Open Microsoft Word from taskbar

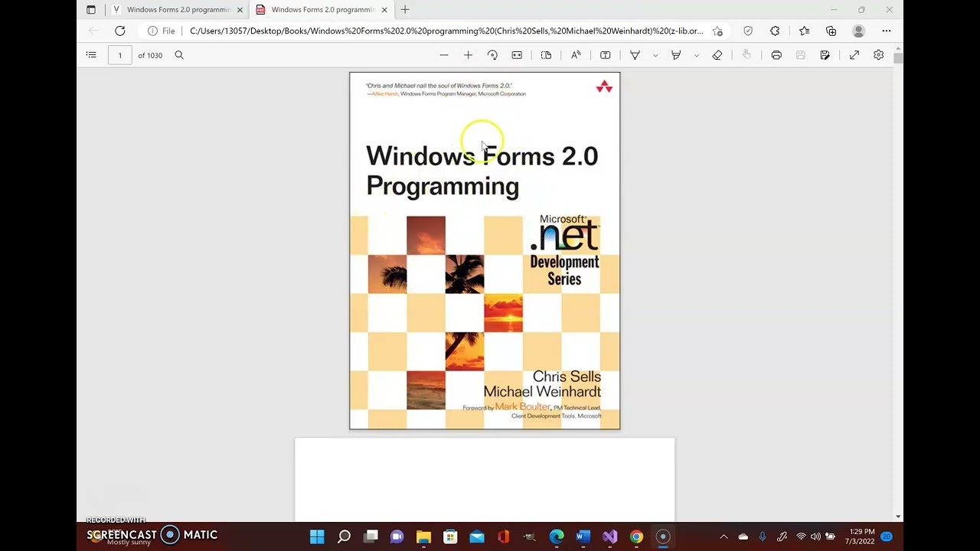click(583, 536)
